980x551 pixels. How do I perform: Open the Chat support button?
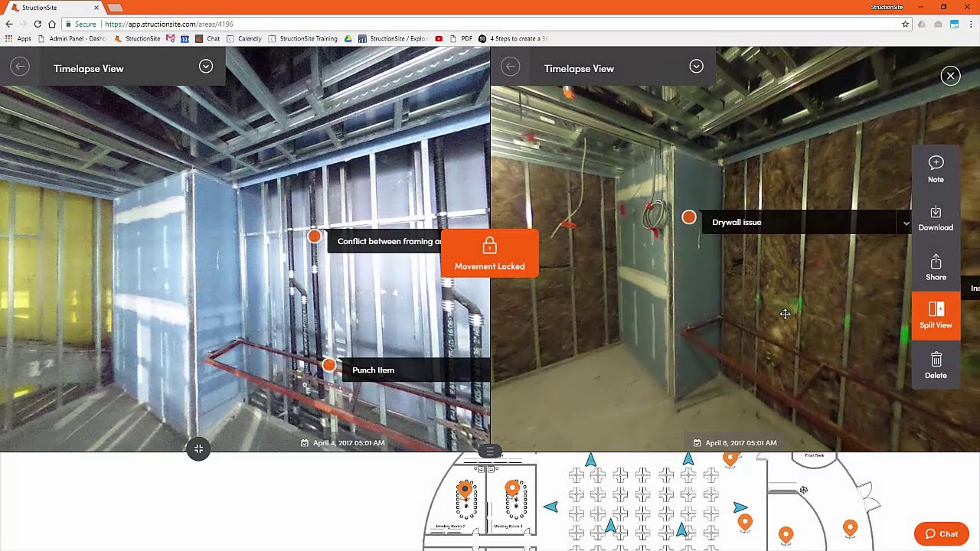[941, 534]
